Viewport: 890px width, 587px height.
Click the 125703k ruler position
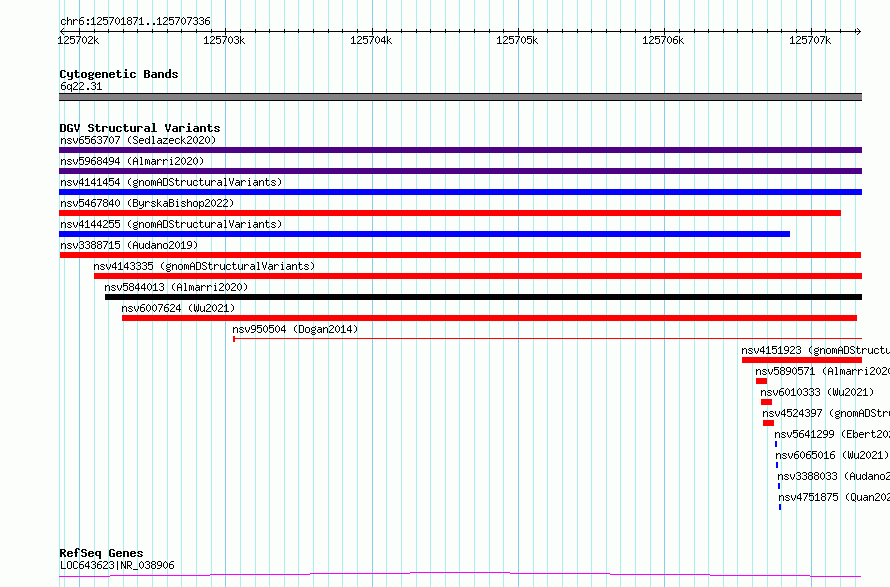point(224,40)
